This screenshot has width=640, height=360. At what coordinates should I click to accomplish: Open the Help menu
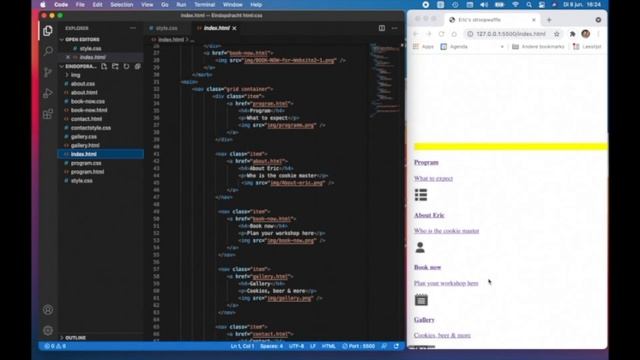click(256, 4)
